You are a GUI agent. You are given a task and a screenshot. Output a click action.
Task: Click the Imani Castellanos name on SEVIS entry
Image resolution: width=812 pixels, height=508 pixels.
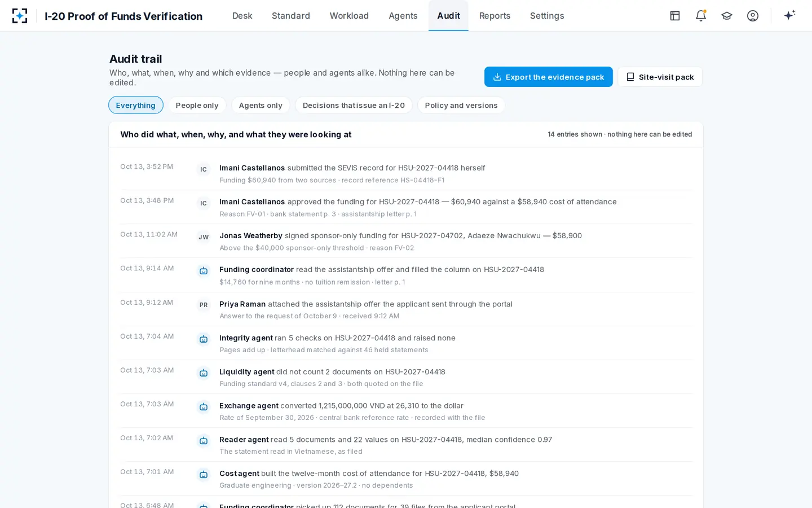[252, 168]
